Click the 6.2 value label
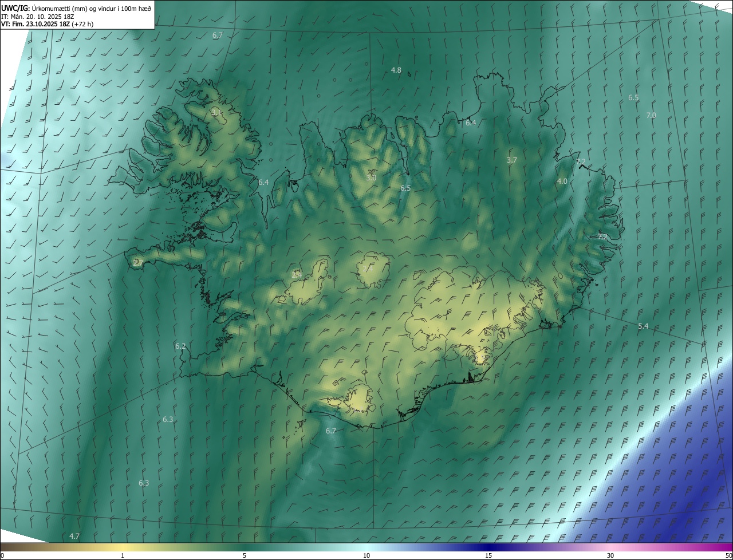 (180, 346)
